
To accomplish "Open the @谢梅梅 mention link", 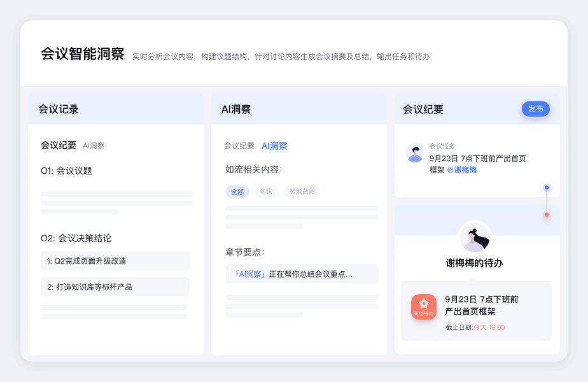I will pyautogui.click(x=461, y=170).
